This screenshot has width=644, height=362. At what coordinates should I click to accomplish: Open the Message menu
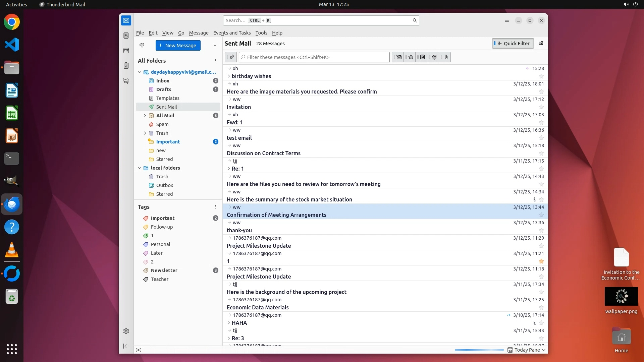pos(199,33)
